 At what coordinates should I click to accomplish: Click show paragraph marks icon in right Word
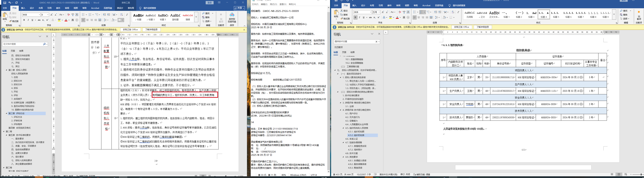[458, 12]
